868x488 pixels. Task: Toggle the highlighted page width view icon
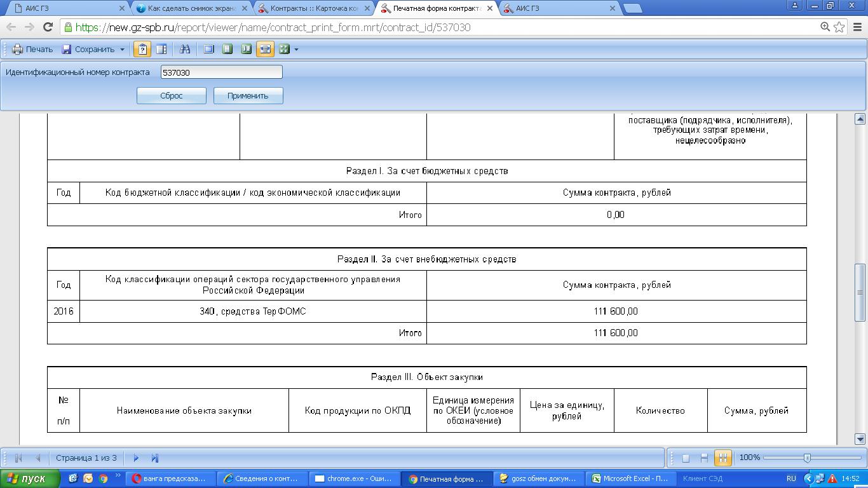click(265, 49)
